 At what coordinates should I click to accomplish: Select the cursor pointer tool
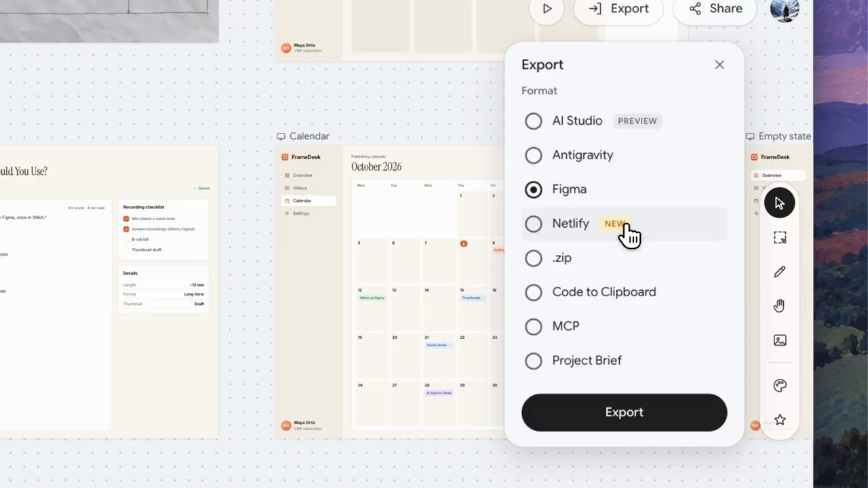(x=779, y=203)
